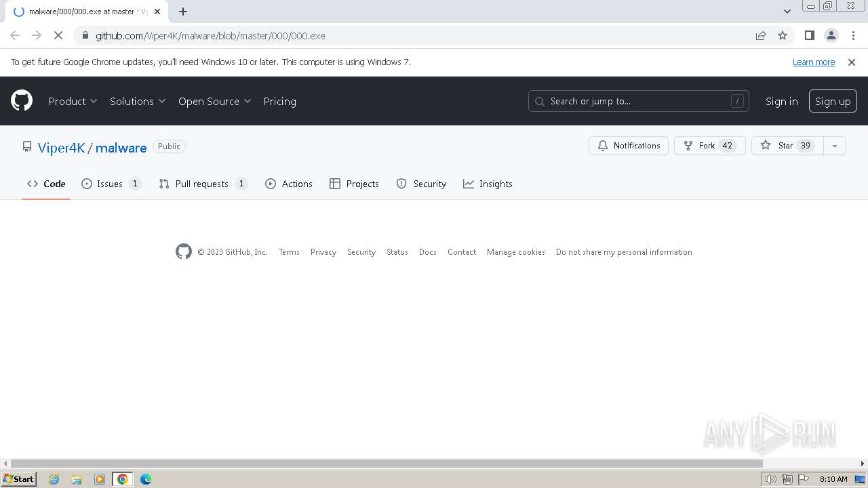Open a new browser tab

(x=183, y=12)
